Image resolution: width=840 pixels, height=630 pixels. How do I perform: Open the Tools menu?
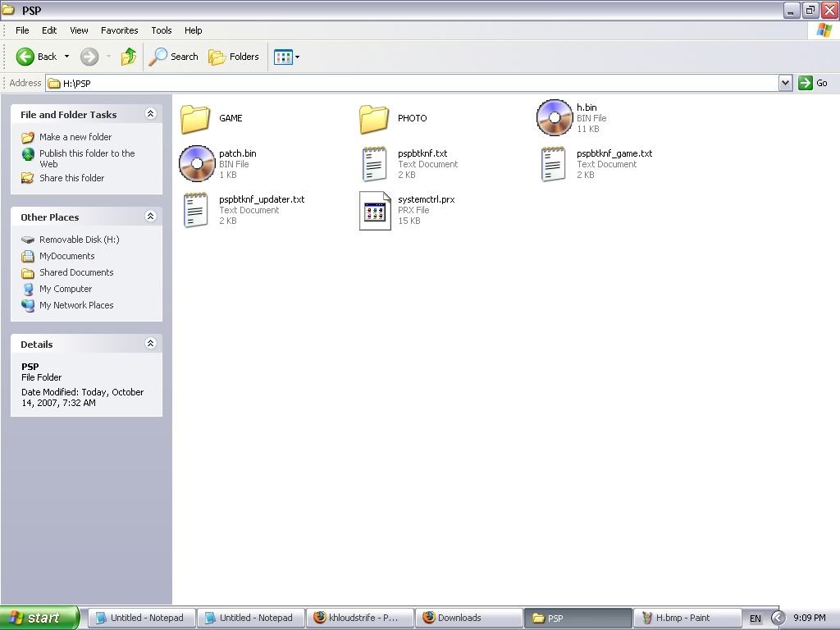(x=162, y=30)
